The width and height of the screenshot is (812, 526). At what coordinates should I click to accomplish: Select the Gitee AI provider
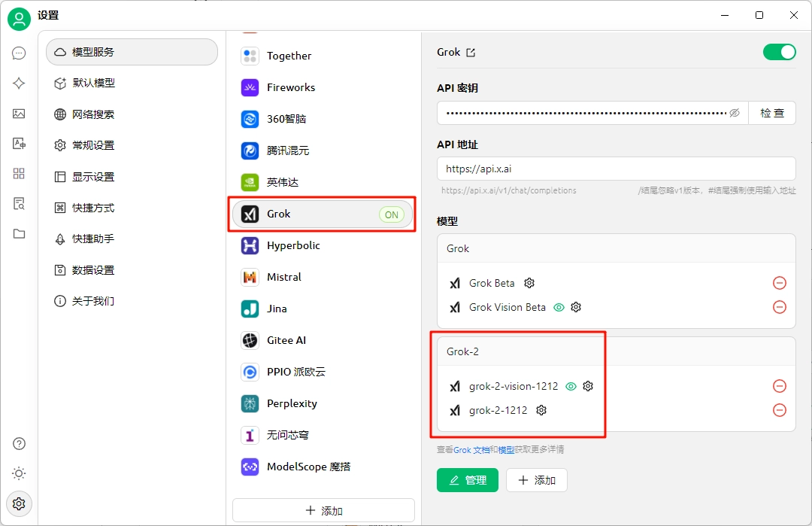click(x=323, y=340)
